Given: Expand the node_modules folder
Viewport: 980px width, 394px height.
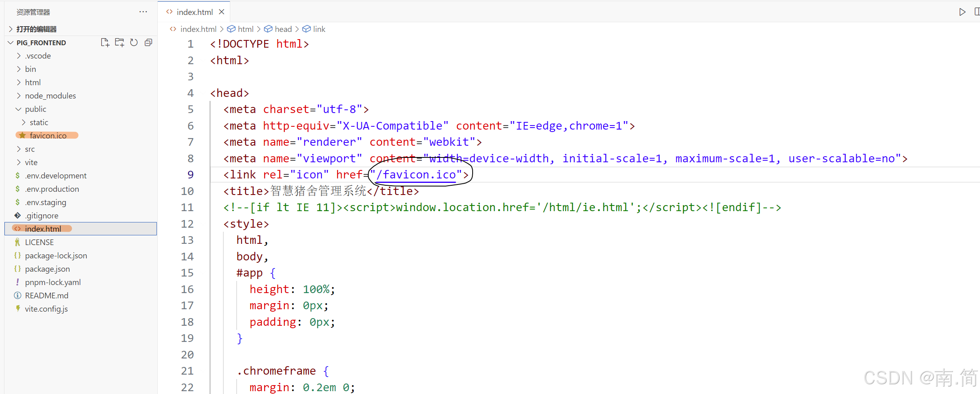Looking at the screenshot, I should coord(81,96).
